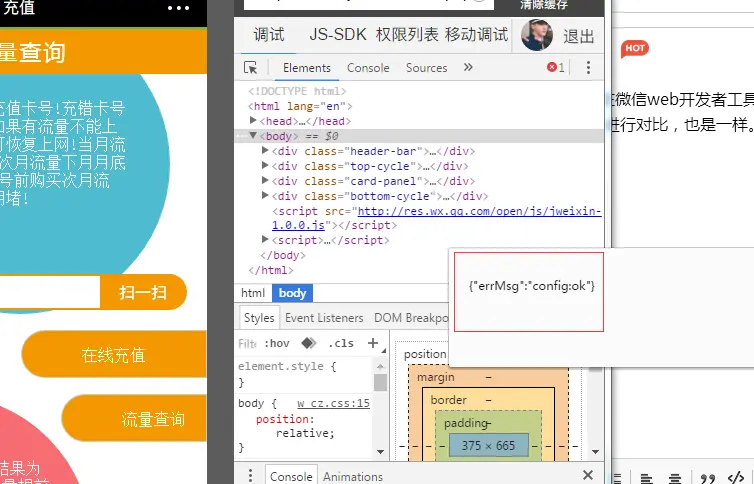The height and width of the screenshot is (484, 754).
Task: Select the body breadcrumb item
Action: (x=292, y=293)
